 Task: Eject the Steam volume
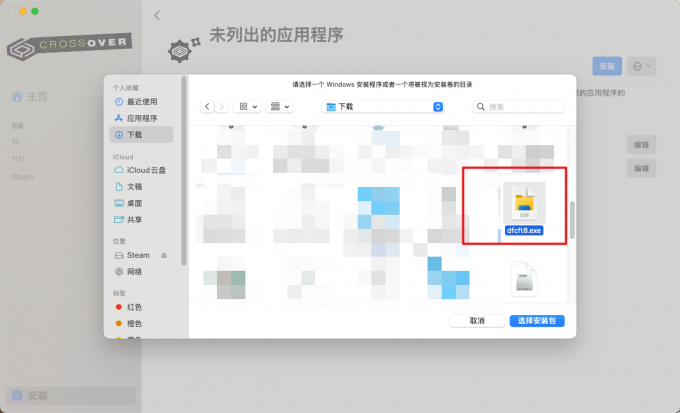click(164, 255)
